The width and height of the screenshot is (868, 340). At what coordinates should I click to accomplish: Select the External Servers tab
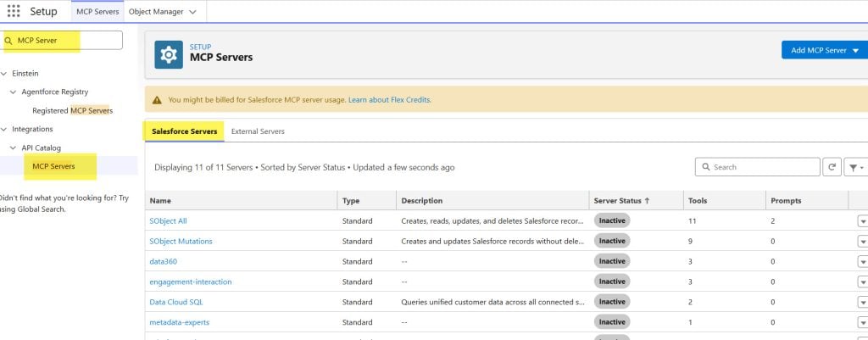click(258, 131)
